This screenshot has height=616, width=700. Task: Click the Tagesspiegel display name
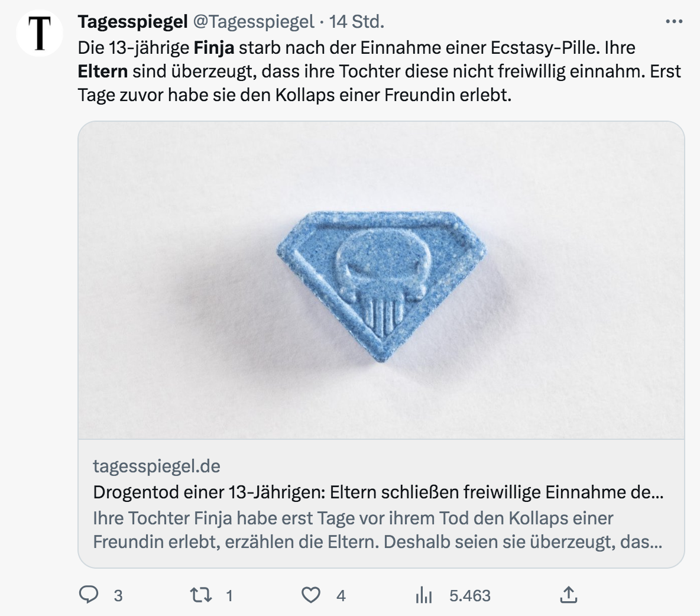click(132, 22)
